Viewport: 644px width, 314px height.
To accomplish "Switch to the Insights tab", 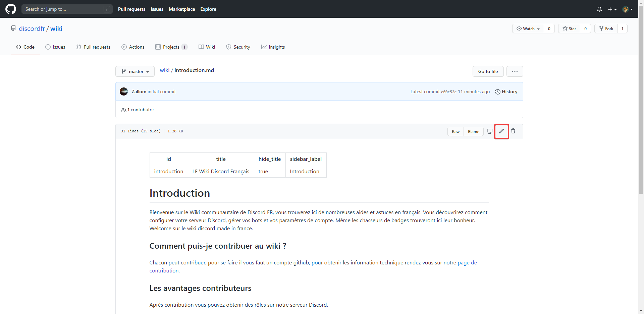I will [273, 47].
